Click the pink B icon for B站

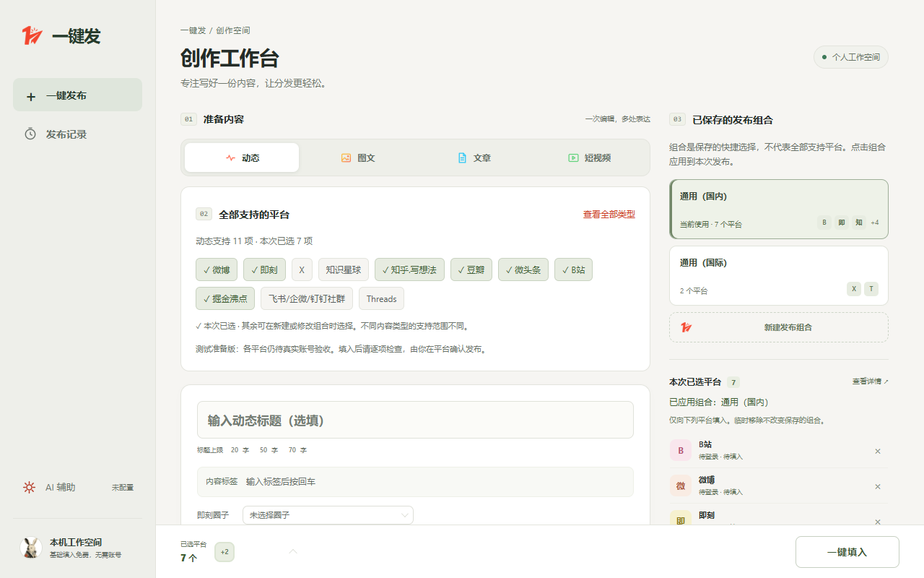click(681, 451)
